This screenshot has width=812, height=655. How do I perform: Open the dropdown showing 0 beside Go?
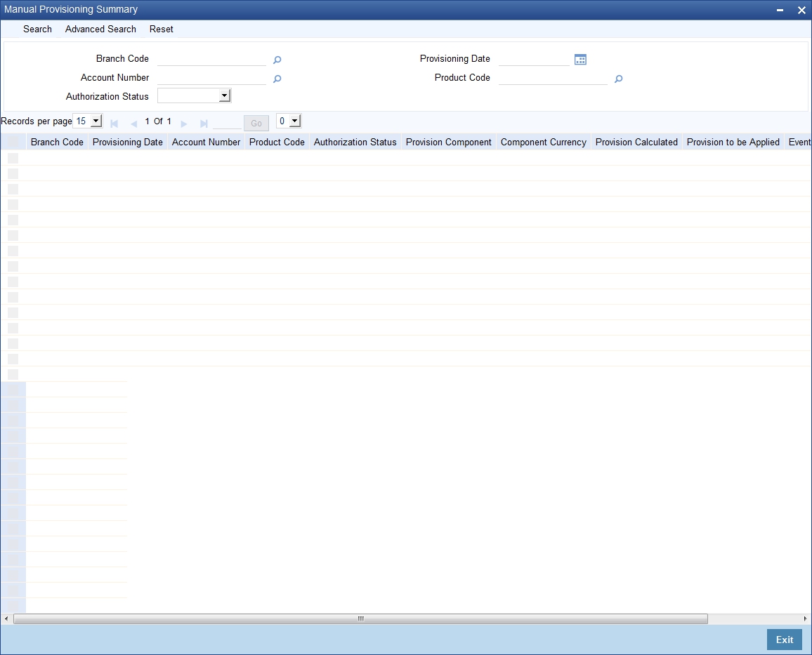(x=289, y=121)
